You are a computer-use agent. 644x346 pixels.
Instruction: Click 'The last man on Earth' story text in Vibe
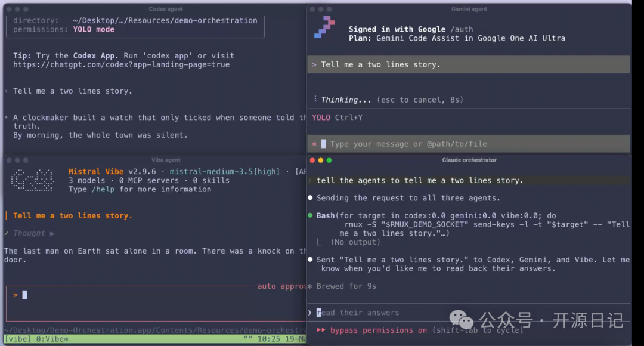(155, 255)
